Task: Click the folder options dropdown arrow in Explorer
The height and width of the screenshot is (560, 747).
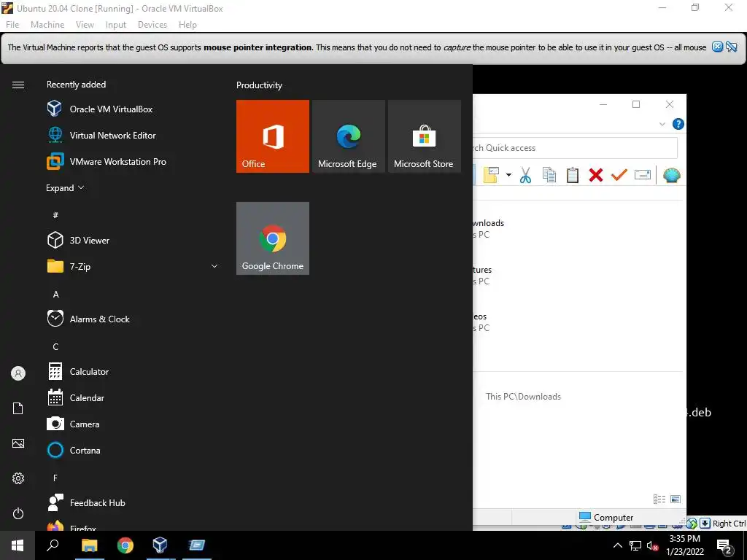Action: 508,175
